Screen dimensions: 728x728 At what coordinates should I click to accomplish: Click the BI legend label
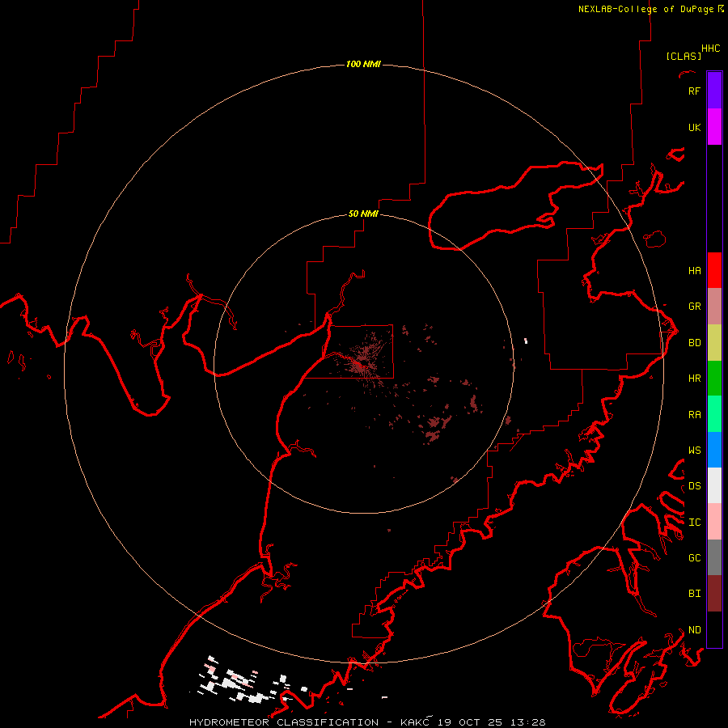694,593
